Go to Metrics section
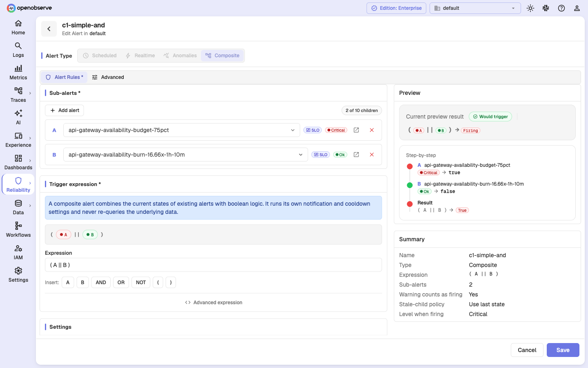The height and width of the screenshot is (368, 588). click(18, 72)
